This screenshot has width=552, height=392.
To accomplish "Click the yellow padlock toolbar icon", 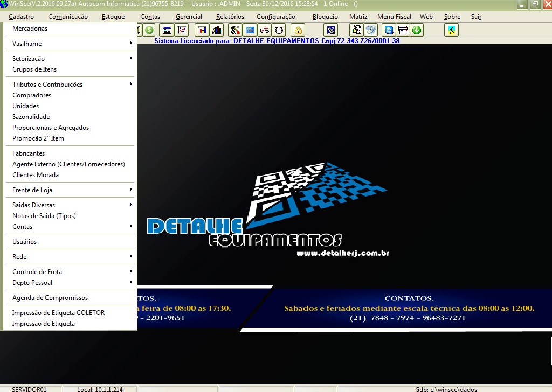I will tap(298, 30).
